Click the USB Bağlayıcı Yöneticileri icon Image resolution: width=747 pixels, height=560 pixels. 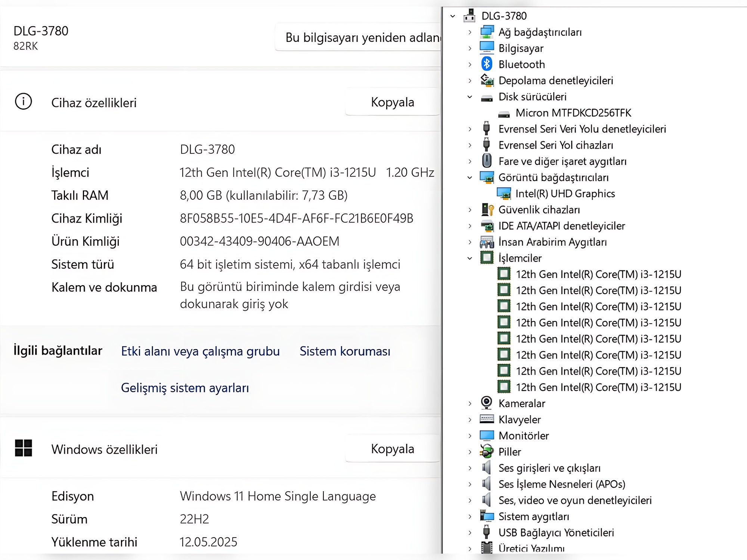486,532
